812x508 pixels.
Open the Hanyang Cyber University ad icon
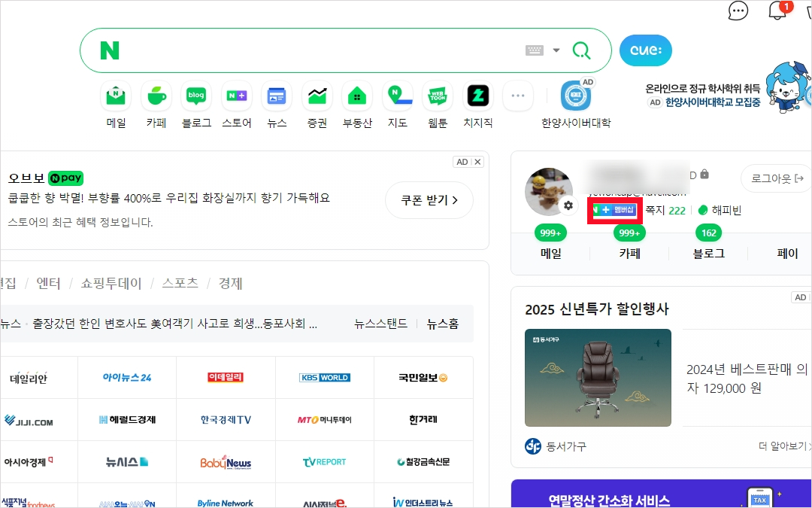(x=576, y=96)
